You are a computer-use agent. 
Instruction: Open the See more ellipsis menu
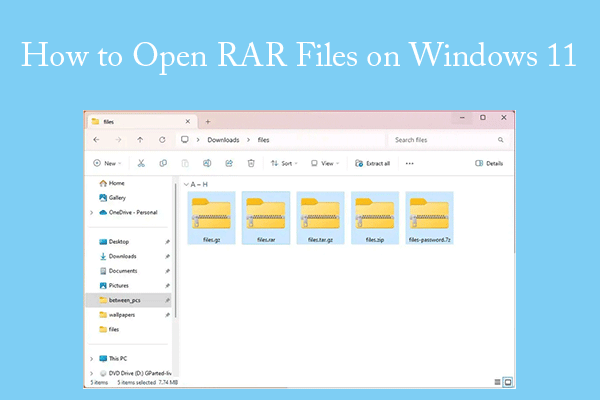click(409, 163)
